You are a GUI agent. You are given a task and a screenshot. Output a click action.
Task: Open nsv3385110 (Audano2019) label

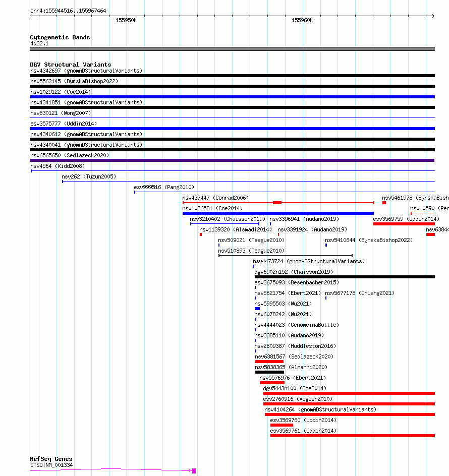[289, 336]
